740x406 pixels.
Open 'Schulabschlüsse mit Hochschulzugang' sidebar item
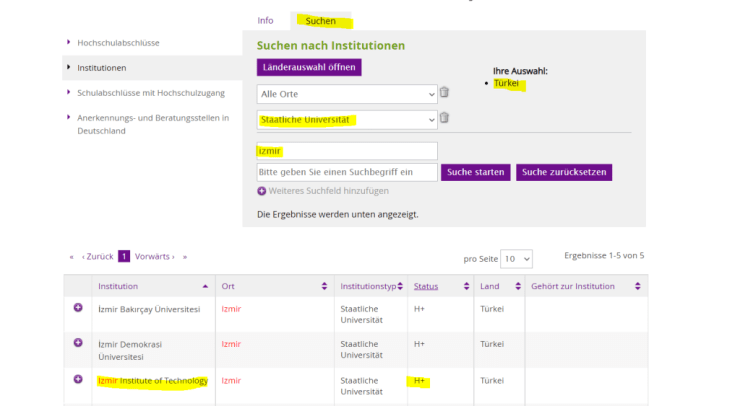(x=150, y=93)
